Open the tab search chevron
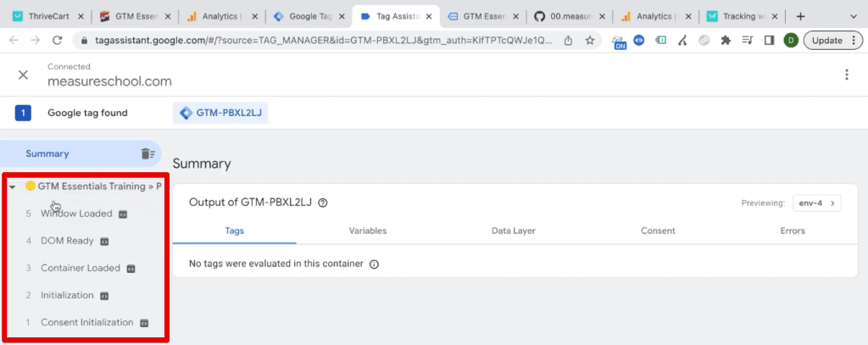This screenshot has width=868, height=345. 853,17
